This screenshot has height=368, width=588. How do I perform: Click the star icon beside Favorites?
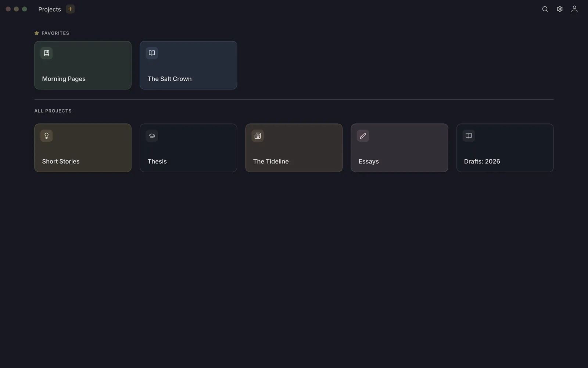coord(37,33)
